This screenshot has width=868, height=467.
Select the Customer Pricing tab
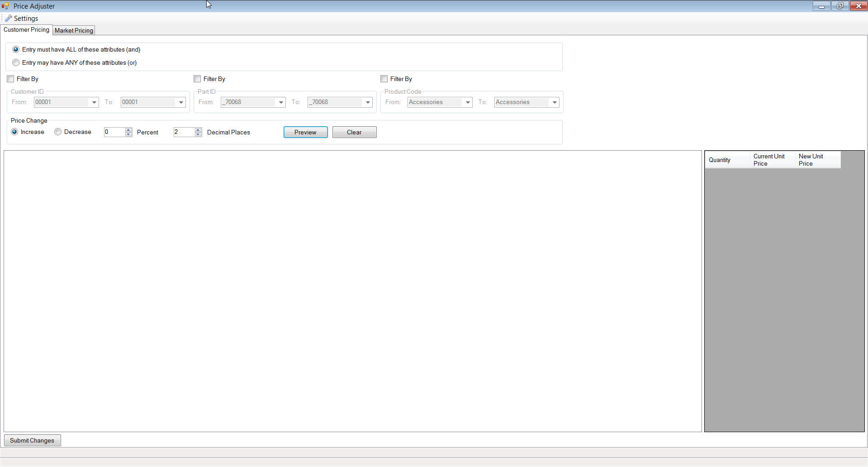26,30
